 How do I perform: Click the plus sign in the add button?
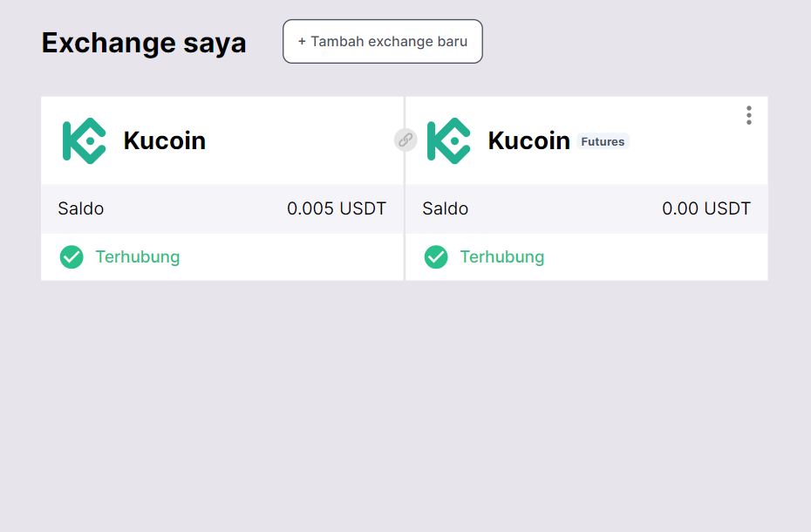point(302,42)
